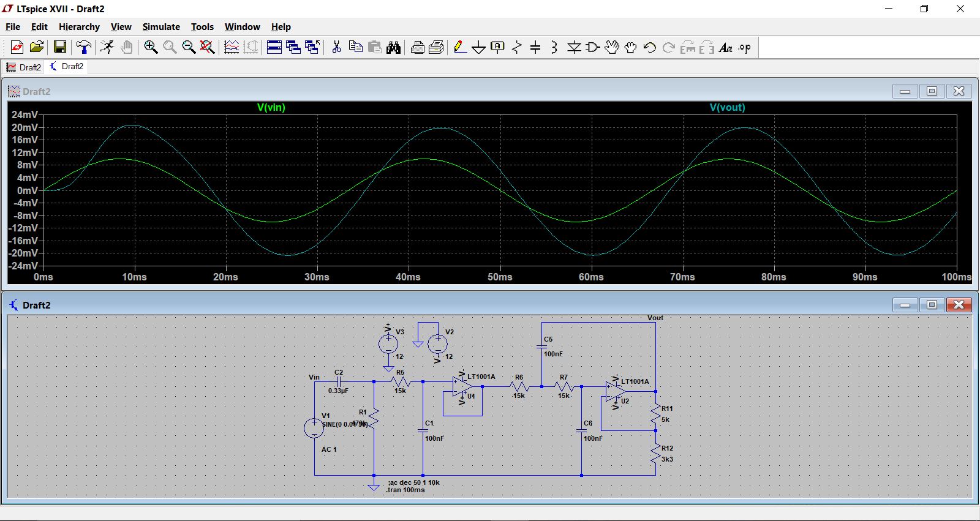Click the Pan magnifier icon
Viewport: 980px width, 521px height.
click(170, 47)
